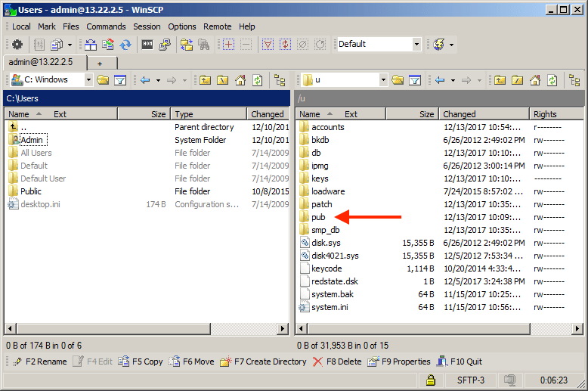
Task: Open remote directory folder browse icon
Action: coord(398,80)
